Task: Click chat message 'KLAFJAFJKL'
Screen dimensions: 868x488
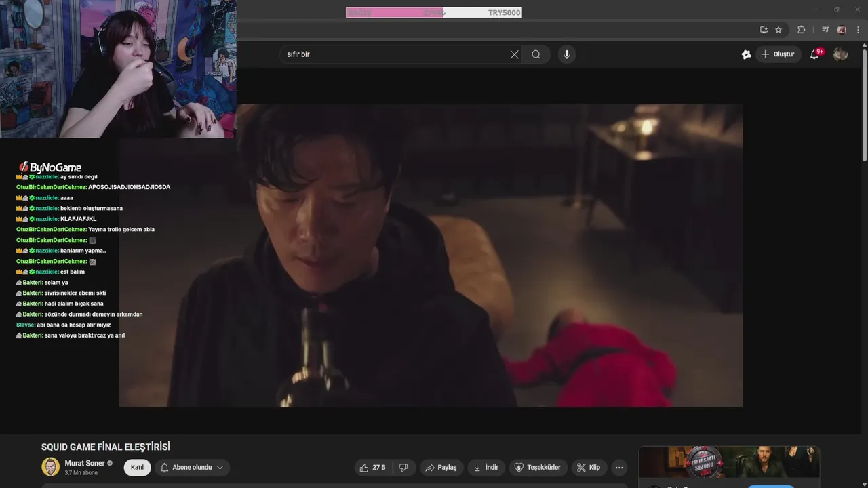Action: pyautogui.click(x=79, y=219)
